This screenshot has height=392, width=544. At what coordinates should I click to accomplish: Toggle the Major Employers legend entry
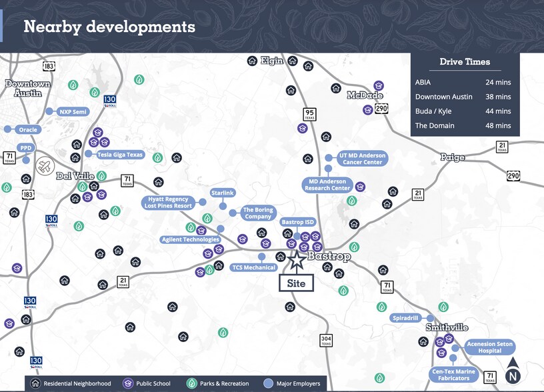[x=293, y=383]
